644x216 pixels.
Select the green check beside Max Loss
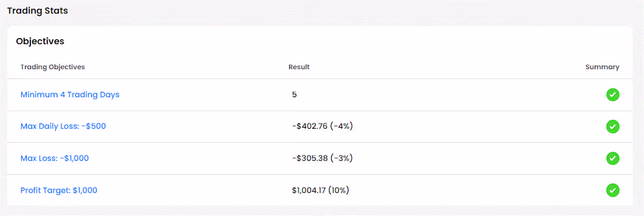tap(612, 158)
